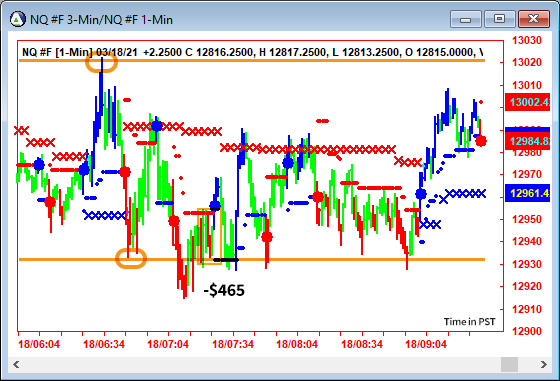
Task: Click the 18/06:04 time axis label
Action: pyautogui.click(x=39, y=345)
